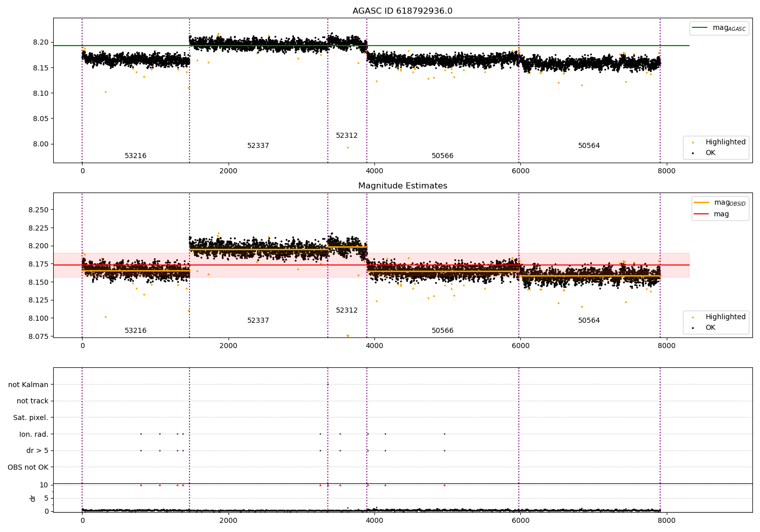This screenshot has width=760, height=532.
Task: Click the orange mag OBSID legend entry
Action: coord(720,203)
